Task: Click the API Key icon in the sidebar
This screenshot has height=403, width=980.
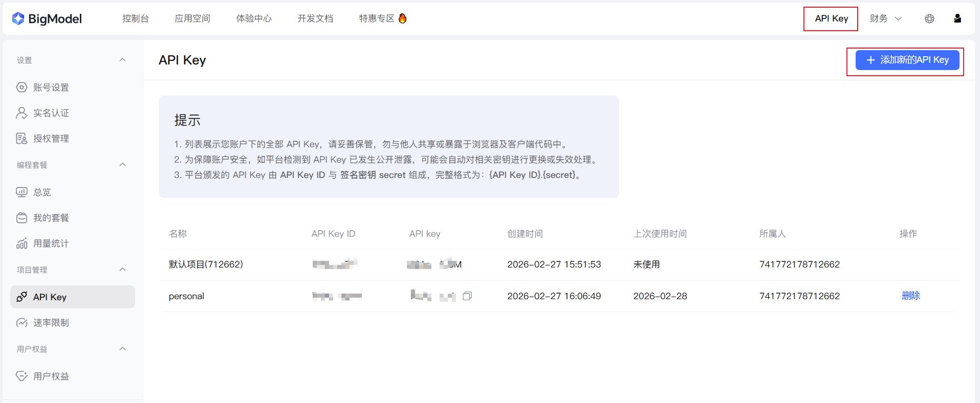Action: (21, 297)
